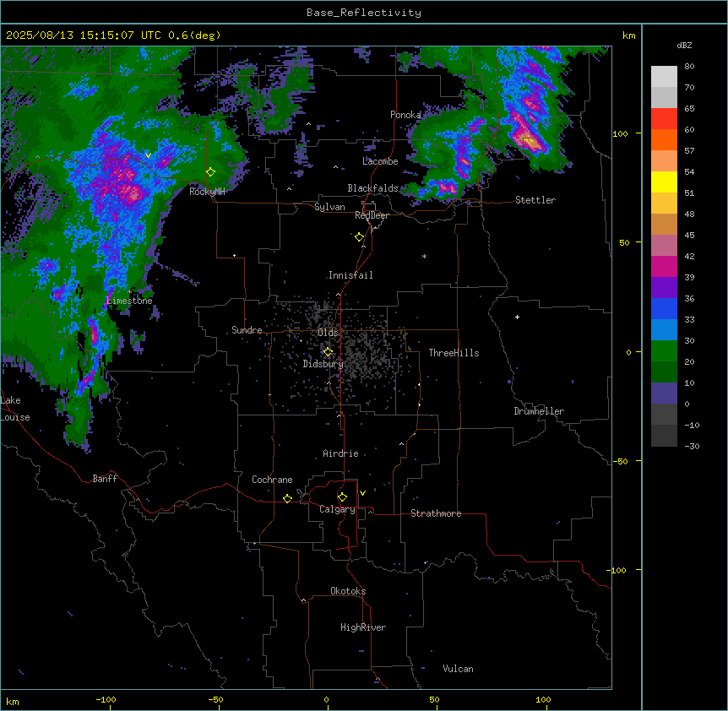Select the purple swatch beside the 36 label
Viewport: 728px width, 711px height.
point(664,287)
